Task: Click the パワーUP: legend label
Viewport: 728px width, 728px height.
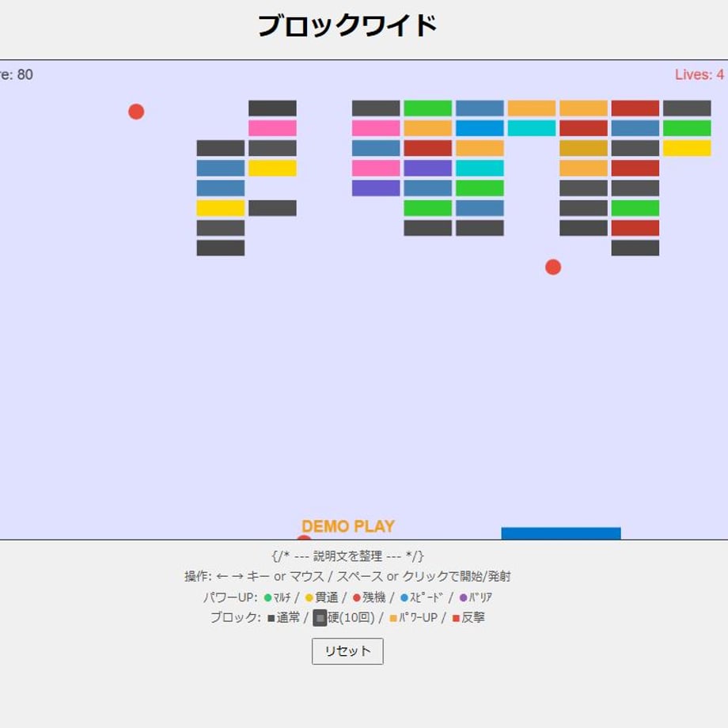Action: [x=230, y=597]
